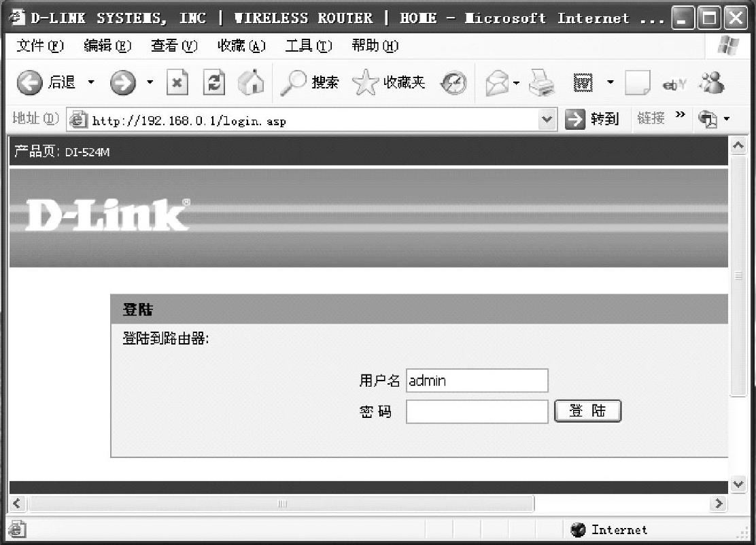Expand the mail dropdown arrow
This screenshot has width=756, height=545.
(517, 83)
